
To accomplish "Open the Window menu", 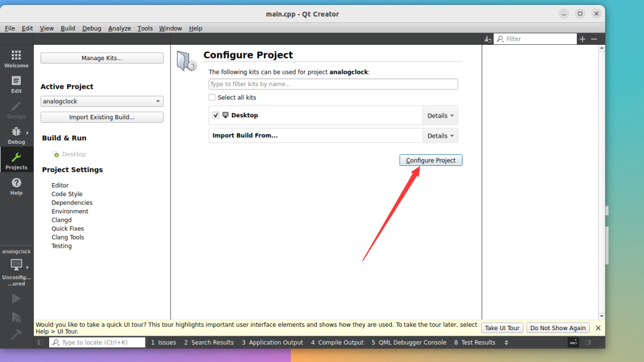I will (170, 28).
